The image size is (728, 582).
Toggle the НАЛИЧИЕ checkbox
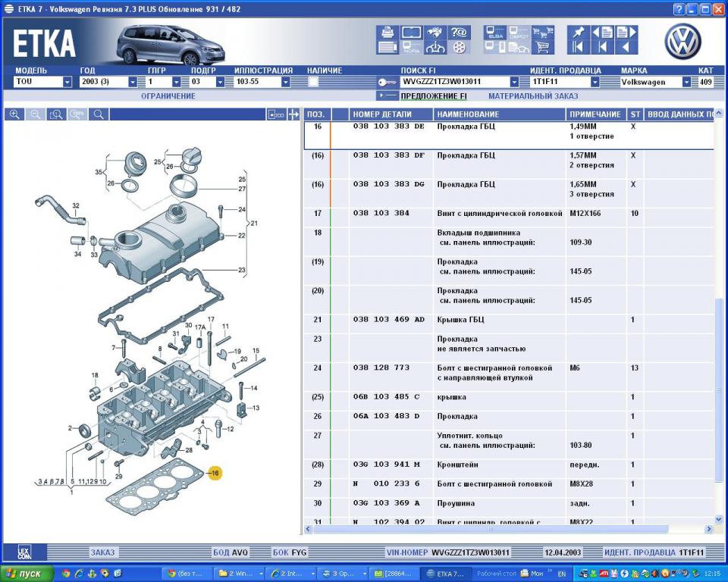(313, 82)
